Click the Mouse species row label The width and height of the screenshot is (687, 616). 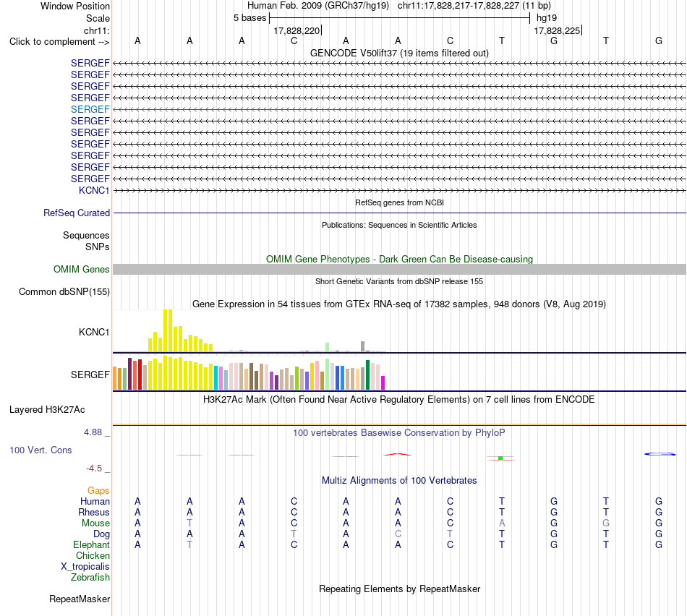(x=95, y=523)
